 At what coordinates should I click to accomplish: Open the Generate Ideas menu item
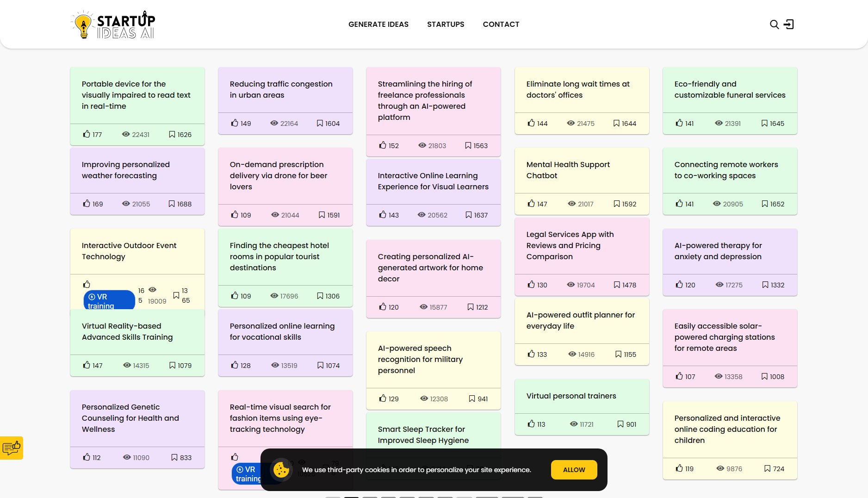coord(378,25)
